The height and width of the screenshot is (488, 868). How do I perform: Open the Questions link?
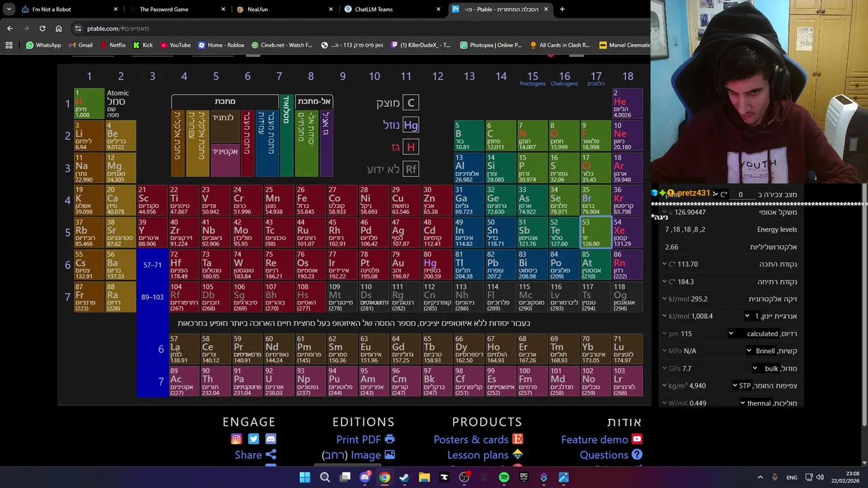[610, 455]
